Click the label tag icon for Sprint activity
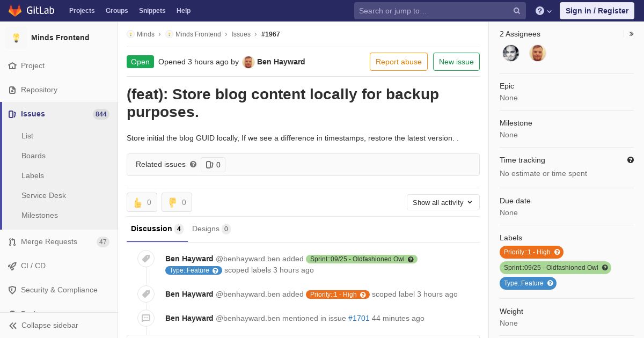Viewport: 644px width, 338px height. [146, 259]
